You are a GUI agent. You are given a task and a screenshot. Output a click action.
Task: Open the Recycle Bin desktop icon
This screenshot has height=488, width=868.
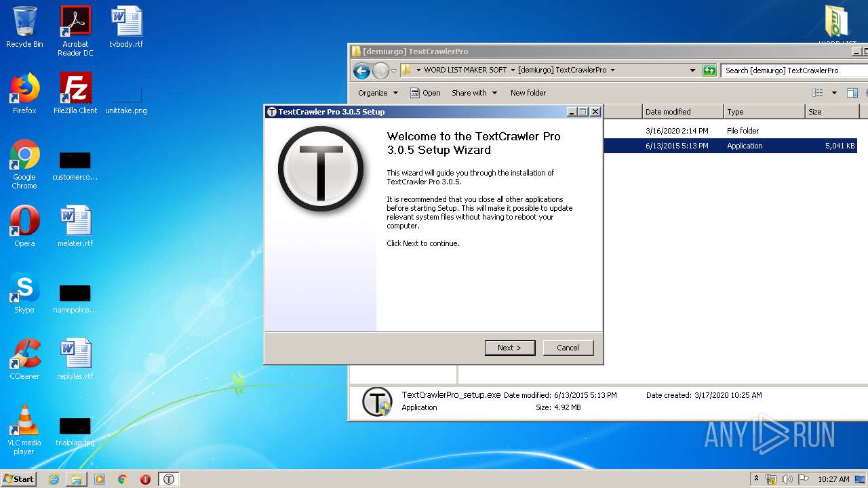coord(24,27)
